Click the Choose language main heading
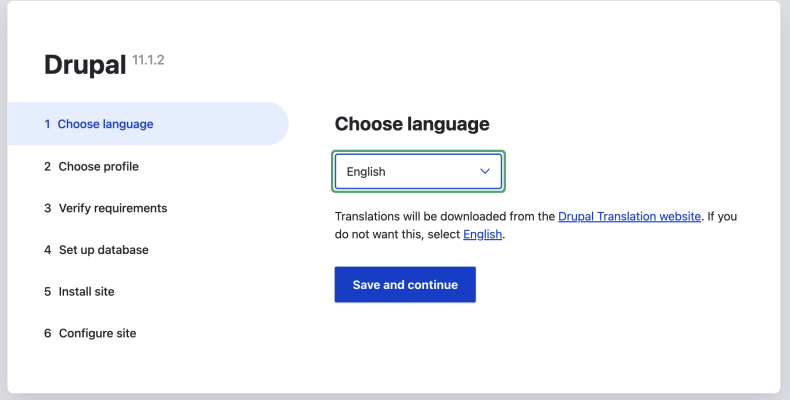Image resolution: width=790 pixels, height=400 pixels. point(412,124)
